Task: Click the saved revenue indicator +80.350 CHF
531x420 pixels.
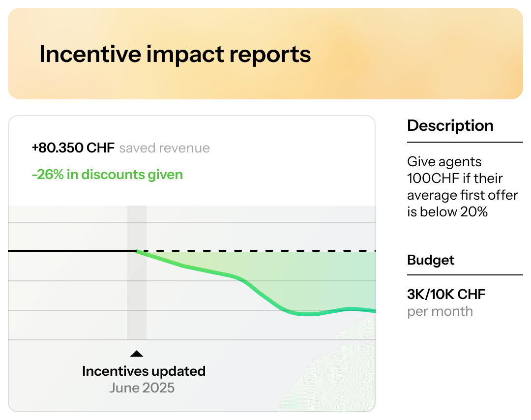Action: [73, 148]
